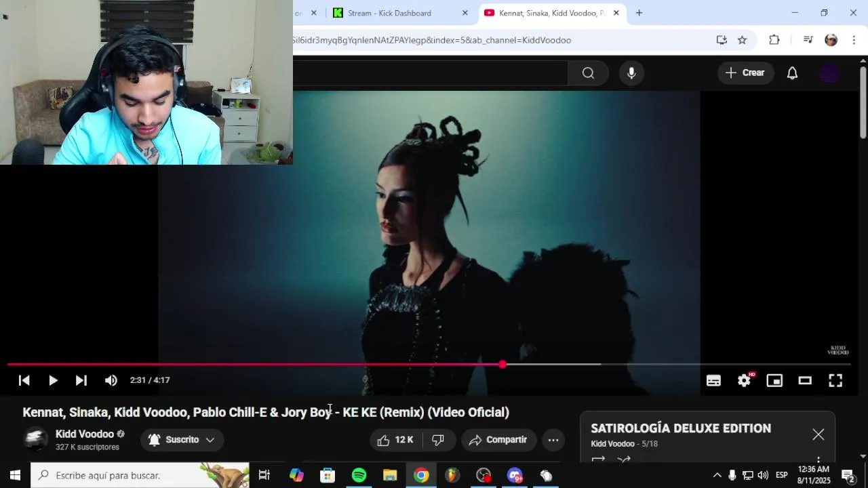This screenshot has width=868, height=488.
Task: Install app icon in address bar
Action: (x=722, y=40)
